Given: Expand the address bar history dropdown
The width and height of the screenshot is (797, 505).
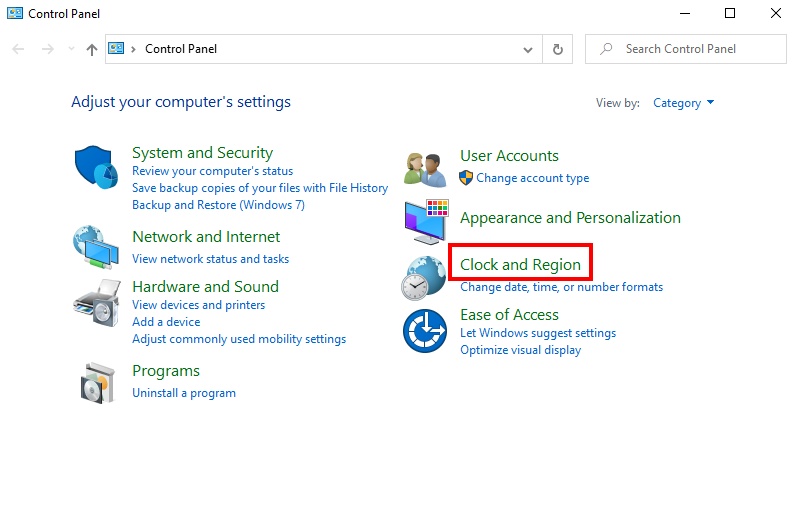Looking at the screenshot, I should point(528,50).
